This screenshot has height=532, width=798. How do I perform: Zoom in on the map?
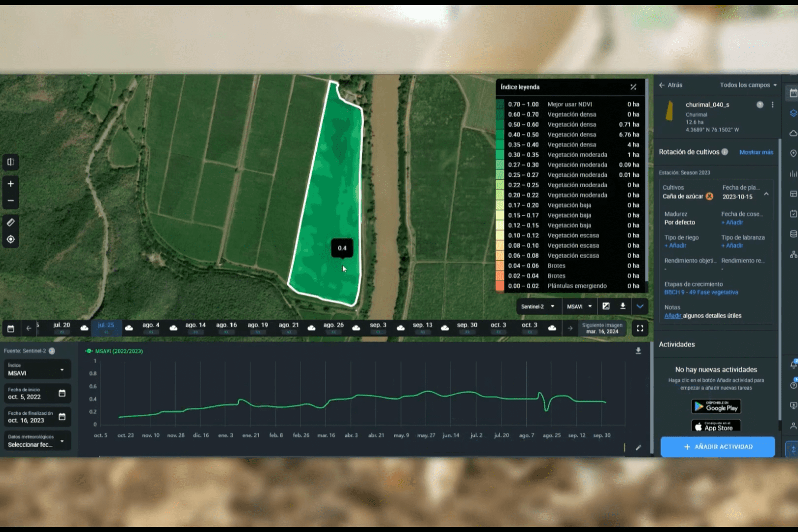[x=10, y=184]
